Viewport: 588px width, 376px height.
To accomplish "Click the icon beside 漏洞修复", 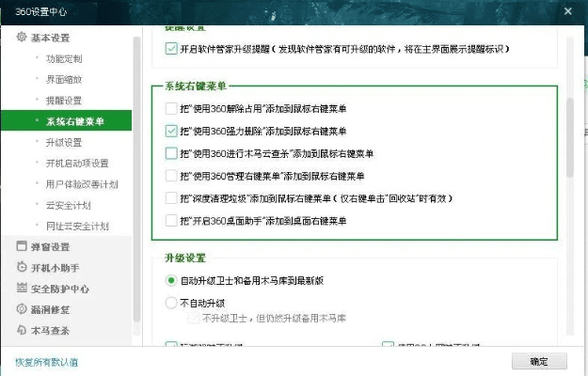I will (22, 309).
